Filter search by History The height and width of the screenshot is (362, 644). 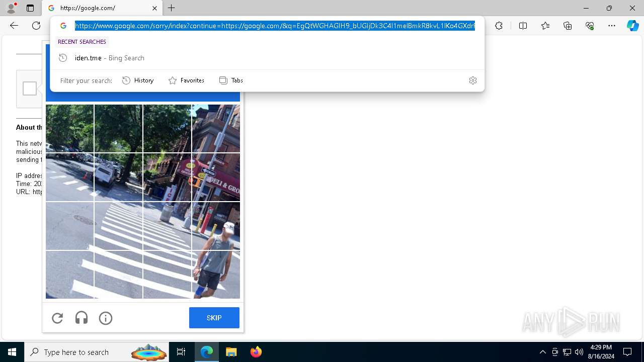138,80
